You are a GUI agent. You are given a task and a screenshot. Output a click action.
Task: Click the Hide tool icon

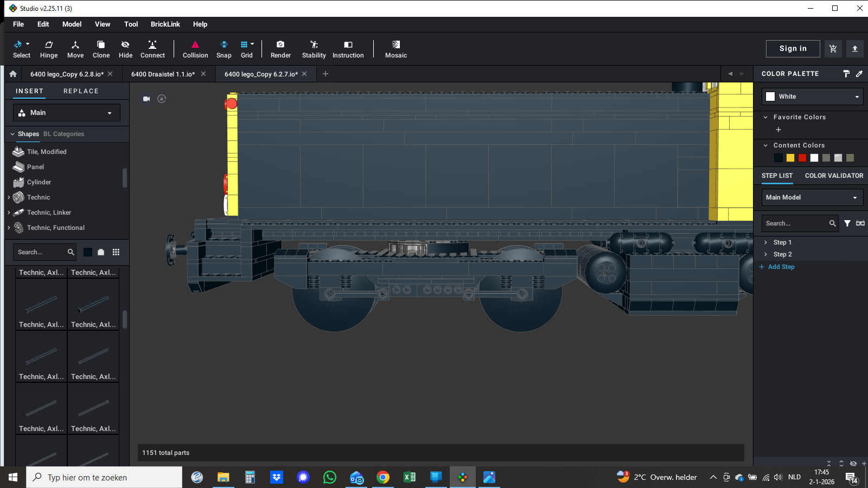click(x=125, y=49)
